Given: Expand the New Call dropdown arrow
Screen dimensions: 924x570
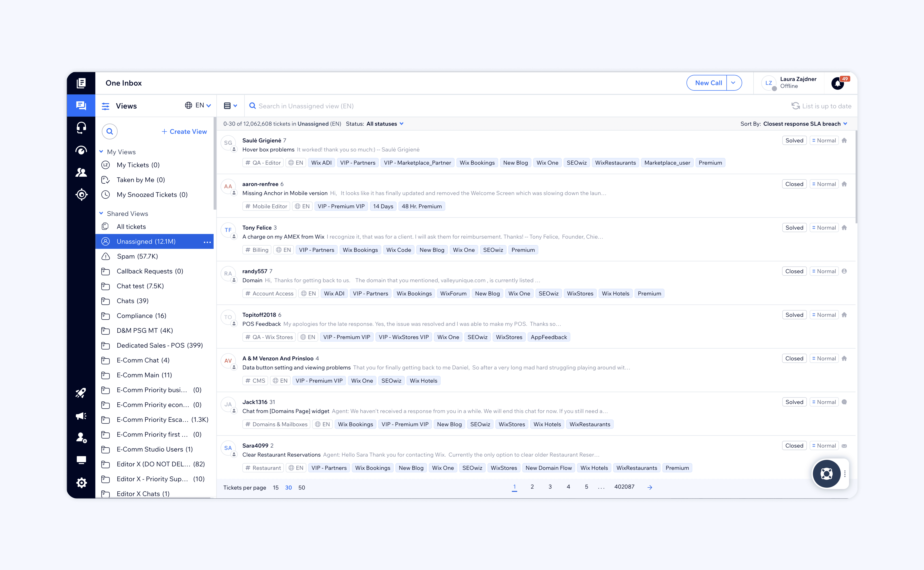Looking at the screenshot, I should click(x=733, y=83).
